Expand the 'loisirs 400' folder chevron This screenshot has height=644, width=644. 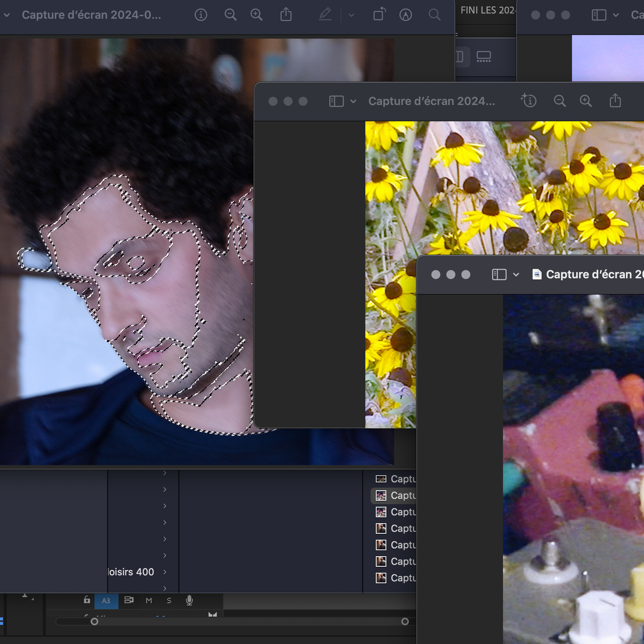pyautogui.click(x=165, y=572)
